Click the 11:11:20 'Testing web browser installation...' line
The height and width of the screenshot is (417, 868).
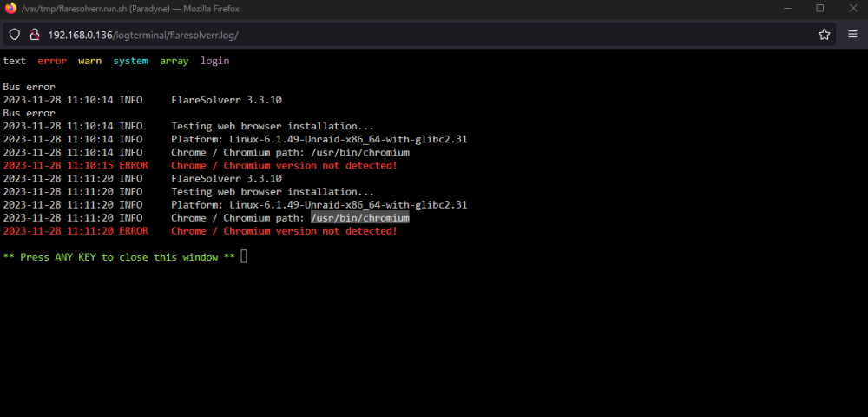[x=188, y=192]
